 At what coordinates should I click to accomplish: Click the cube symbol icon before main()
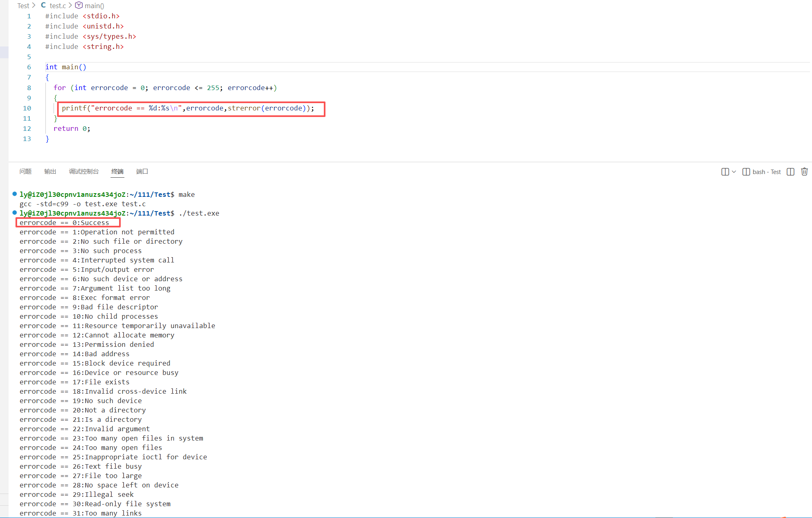[x=79, y=5]
